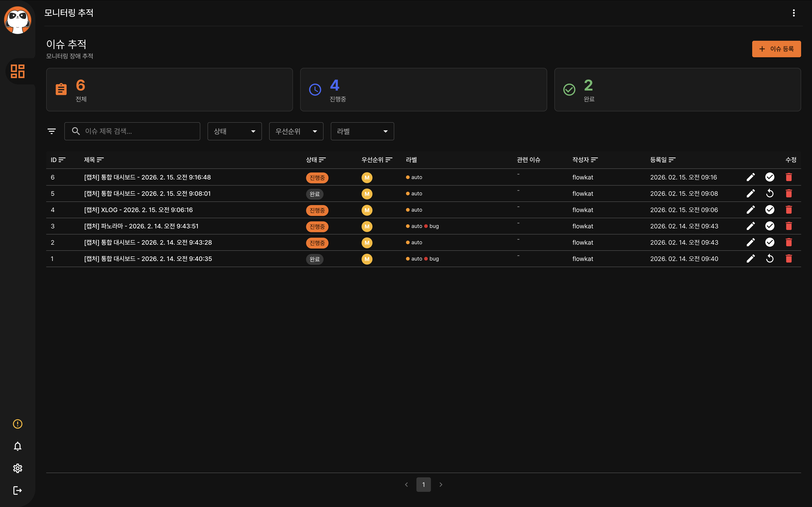Mark issue 6 as complete with check icon
Image resolution: width=812 pixels, height=507 pixels.
coord(770,177)
